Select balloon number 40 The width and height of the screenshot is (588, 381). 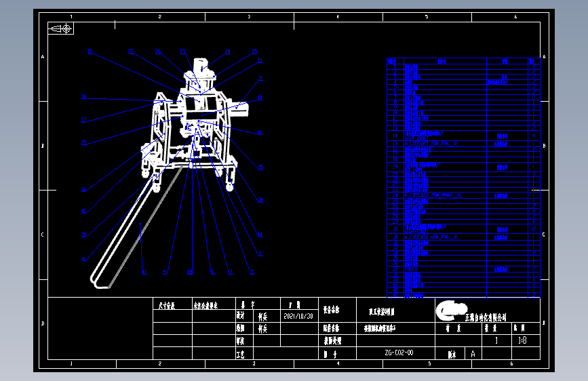pyautogui.click(x=83, y=212)
